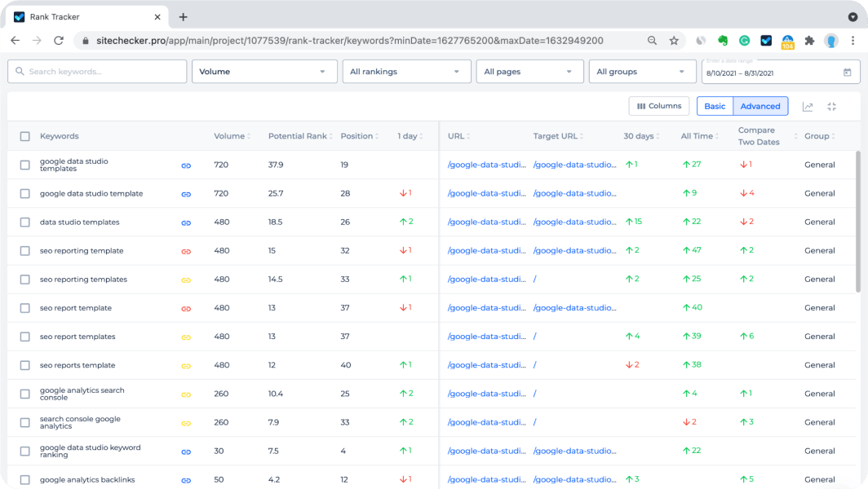Toggle the select-all Keywords checkbox
The height and width of the screenshot is (489, 868).
[x=25, y=136]
